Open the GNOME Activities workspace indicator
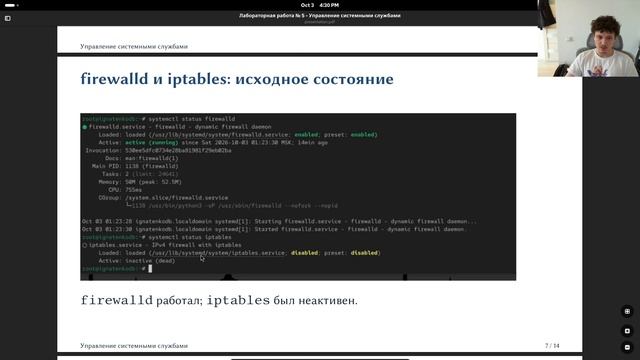The width and height of the screenshot is (640, 360). (x=11, y=5)
